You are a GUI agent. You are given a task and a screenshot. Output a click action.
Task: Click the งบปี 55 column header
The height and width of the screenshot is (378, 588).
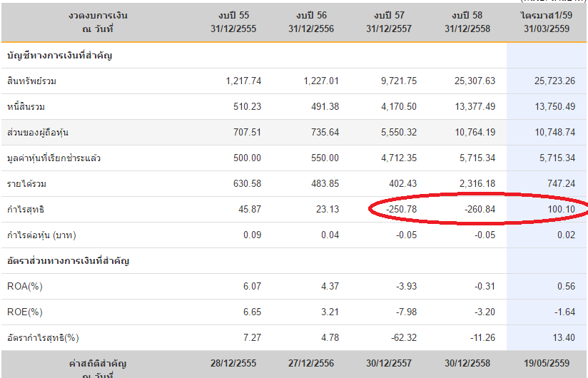tap(238, 21)
